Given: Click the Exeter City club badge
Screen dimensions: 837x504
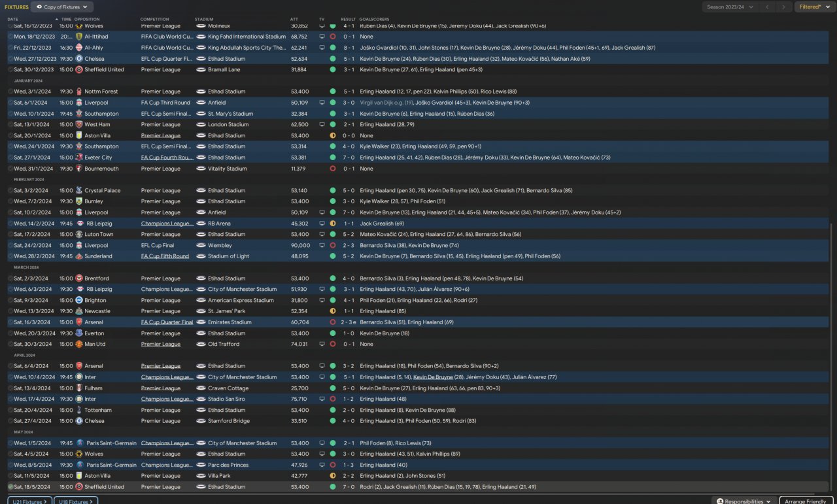Looking at the screenshot, I should tap(79, 158).
